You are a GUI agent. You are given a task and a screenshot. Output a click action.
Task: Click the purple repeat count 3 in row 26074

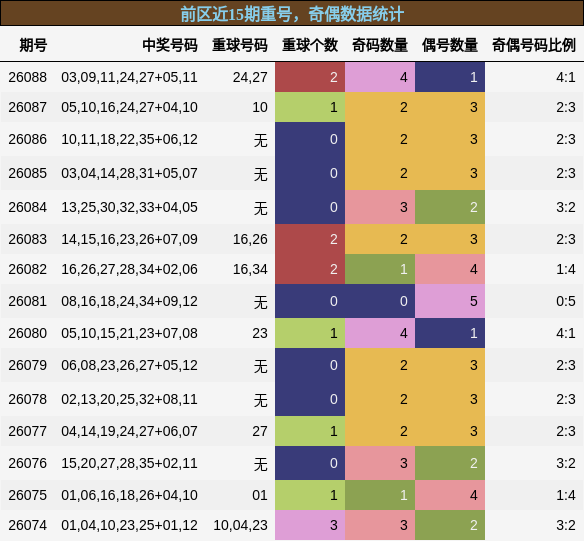click(x=310, y=525)
